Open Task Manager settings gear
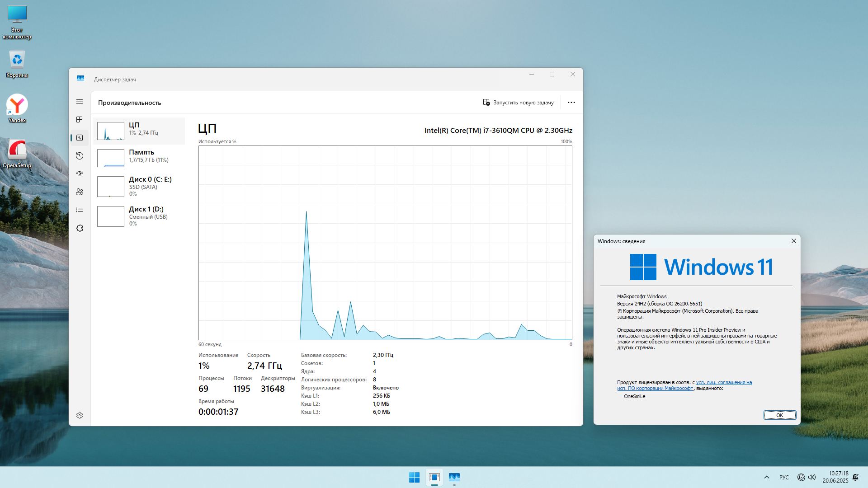The height and width of the screenshot is (488, 868). tap(80, 415)
